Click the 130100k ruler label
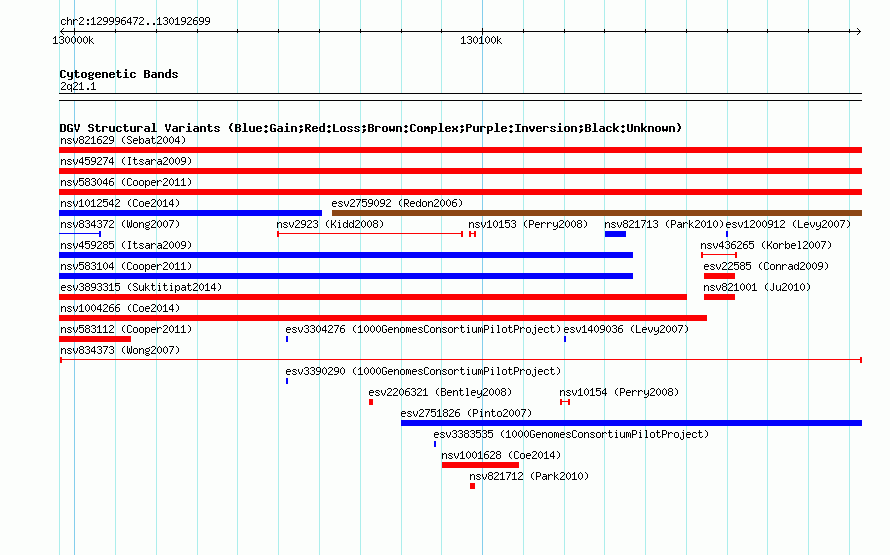Screen dimensions: 890x555 pyautogui.click(x=481, y=40)
